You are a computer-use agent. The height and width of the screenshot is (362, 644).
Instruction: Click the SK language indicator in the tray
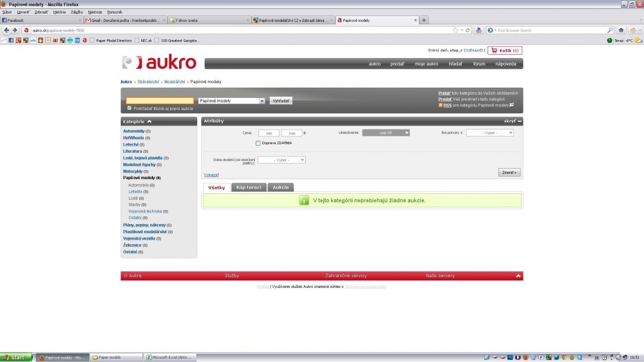click(597, 357)
